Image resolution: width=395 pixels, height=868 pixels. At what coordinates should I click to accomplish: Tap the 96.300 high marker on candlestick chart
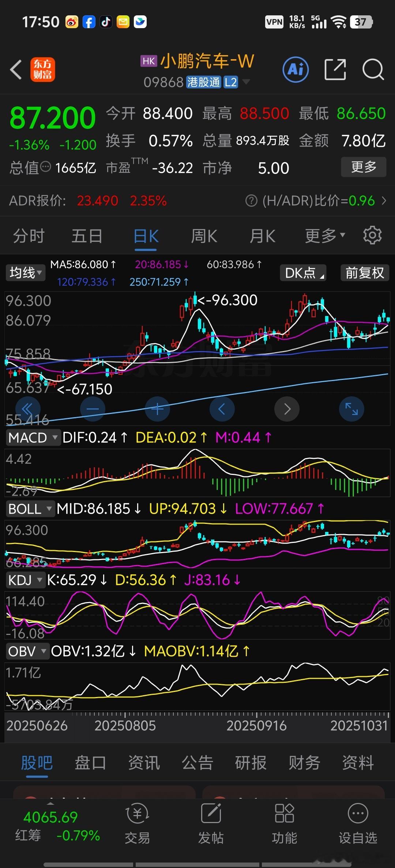point(228,300)
